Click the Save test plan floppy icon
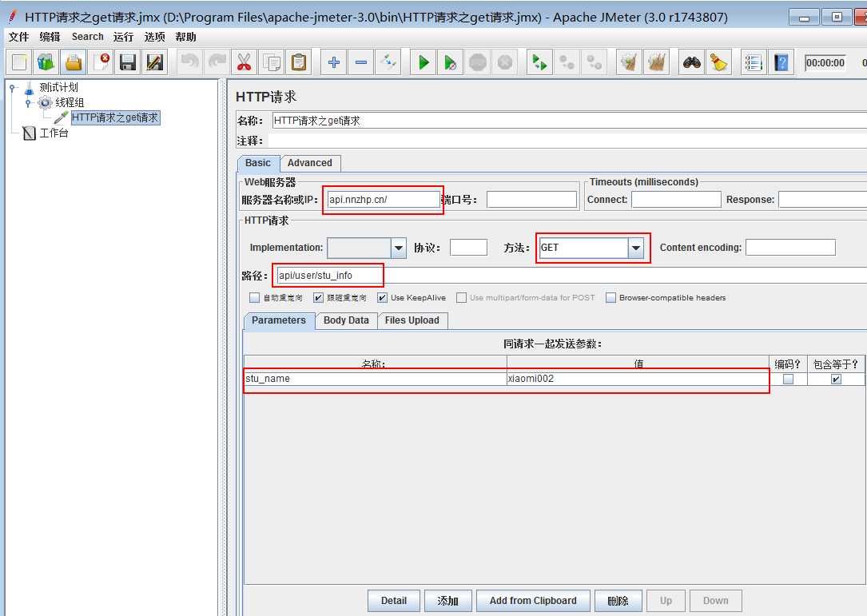 point(127,62)
